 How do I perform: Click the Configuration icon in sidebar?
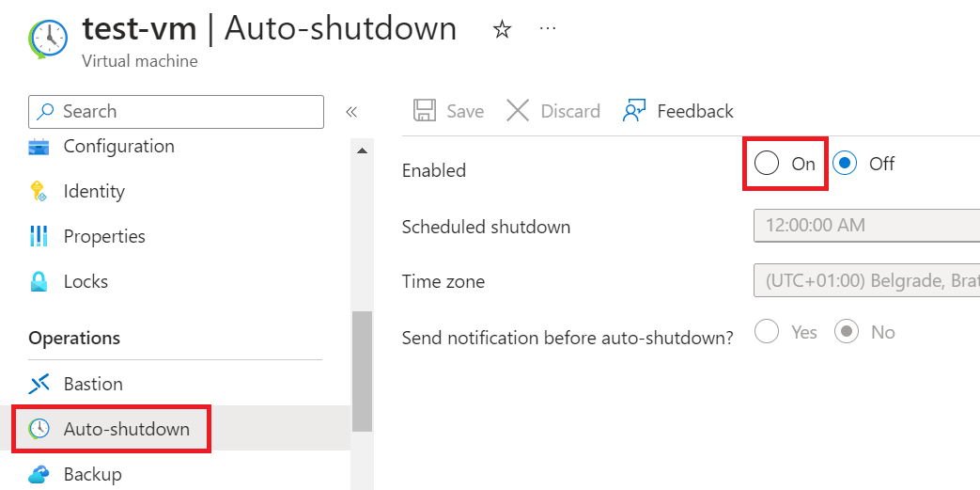click(x=39, y=147)
